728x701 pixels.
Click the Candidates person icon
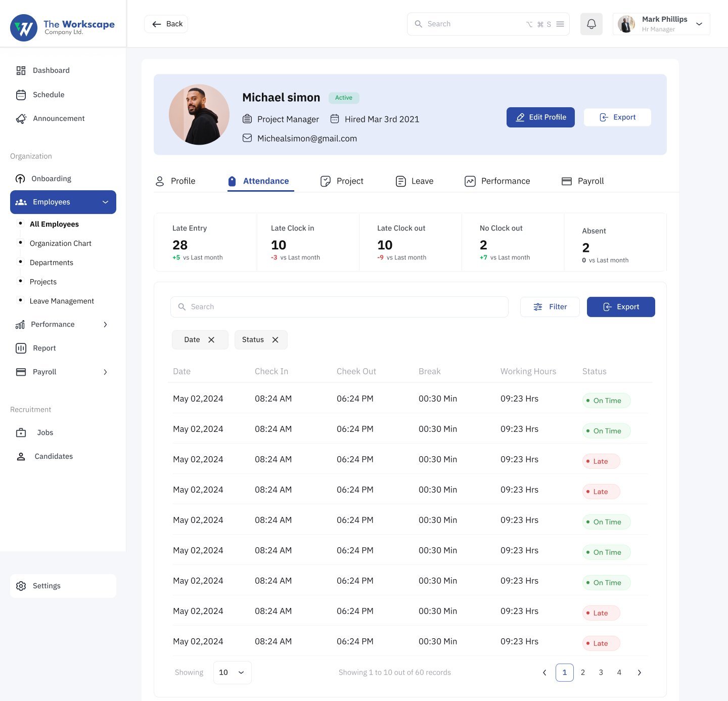[21, 456]
